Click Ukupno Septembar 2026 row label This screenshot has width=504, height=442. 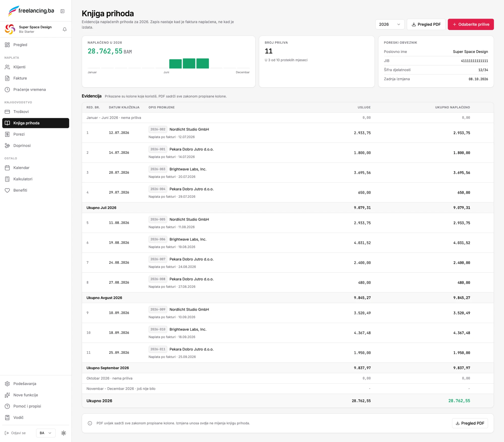pyautogui.click(x=108, y=368)
